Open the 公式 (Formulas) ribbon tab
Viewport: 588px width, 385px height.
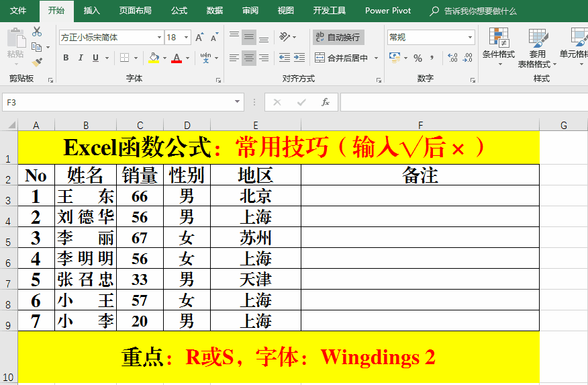179,11
